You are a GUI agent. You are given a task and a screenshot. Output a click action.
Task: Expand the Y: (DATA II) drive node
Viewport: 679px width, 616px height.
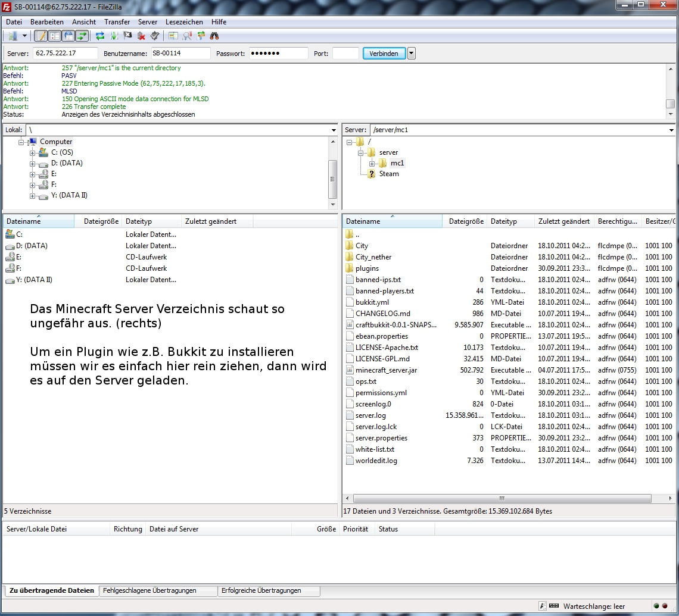pyautogui.click(x=33, y=196)
